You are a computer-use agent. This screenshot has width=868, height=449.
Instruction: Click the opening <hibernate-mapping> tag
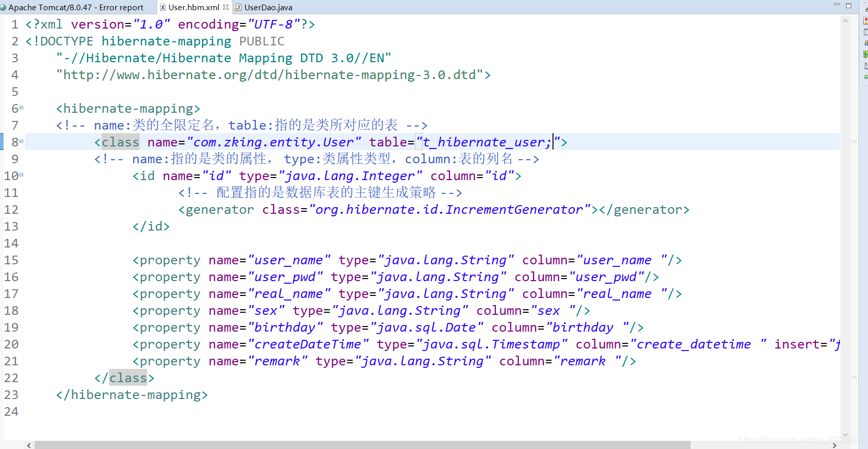(x=128, y=108)
